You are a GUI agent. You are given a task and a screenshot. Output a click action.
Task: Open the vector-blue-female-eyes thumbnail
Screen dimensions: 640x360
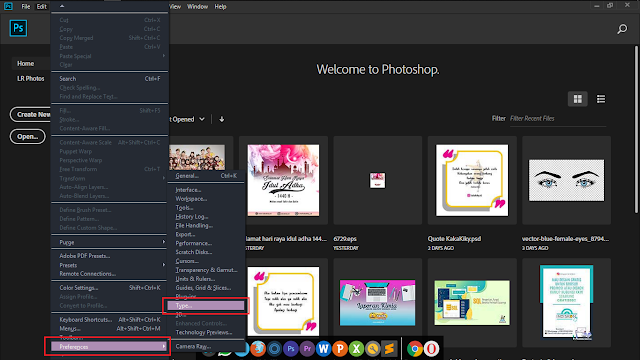point(567,180)
